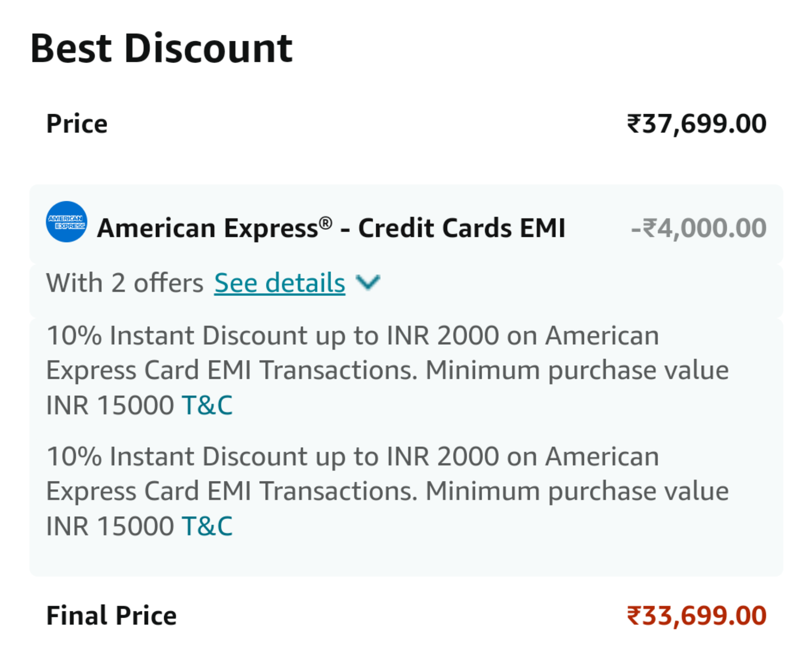This screenshot has height=666, width=812.
Task: Click the rupee symbol in final price
Action: (x=634, y=616)
